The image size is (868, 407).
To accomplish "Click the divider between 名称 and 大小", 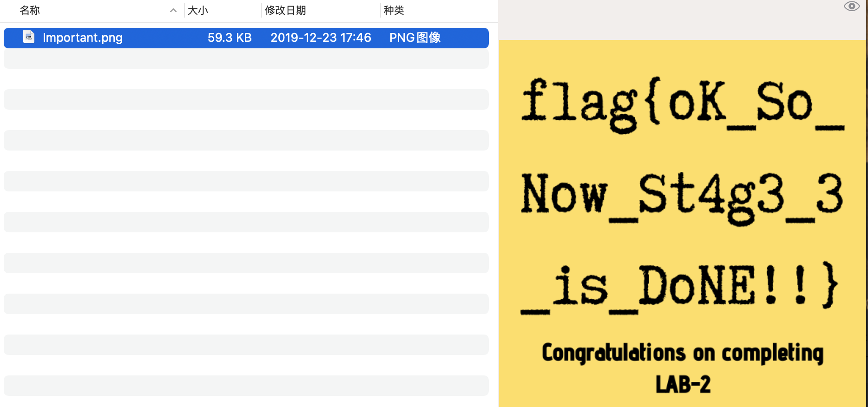I will point(184,10).
